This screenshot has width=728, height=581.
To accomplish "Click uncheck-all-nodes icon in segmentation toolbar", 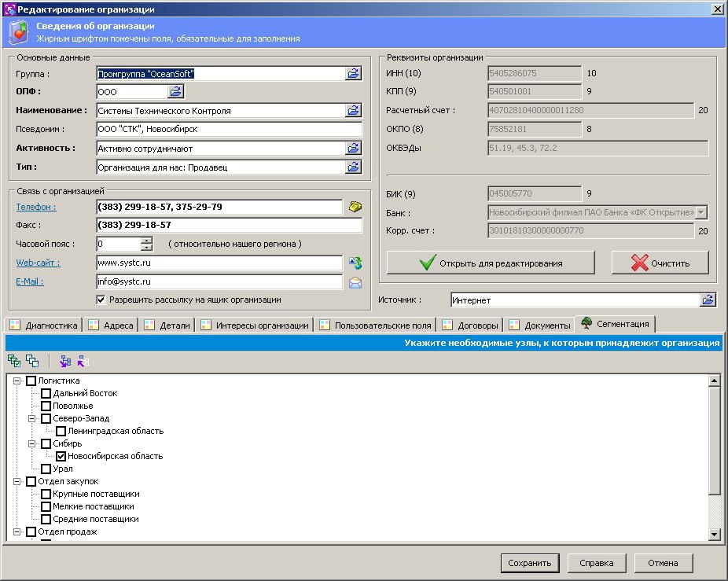I will pyautogui.click(x=32, y=361).
